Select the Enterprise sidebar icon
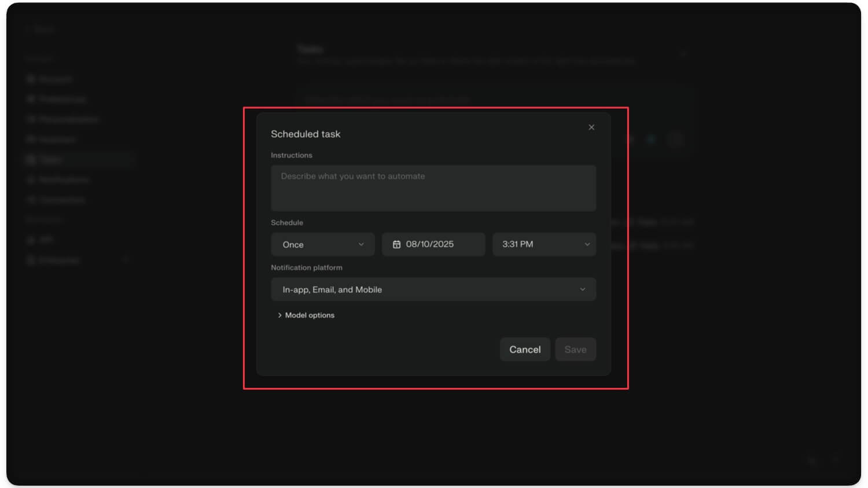Viewport: 868px width, 488px height. 31,260
